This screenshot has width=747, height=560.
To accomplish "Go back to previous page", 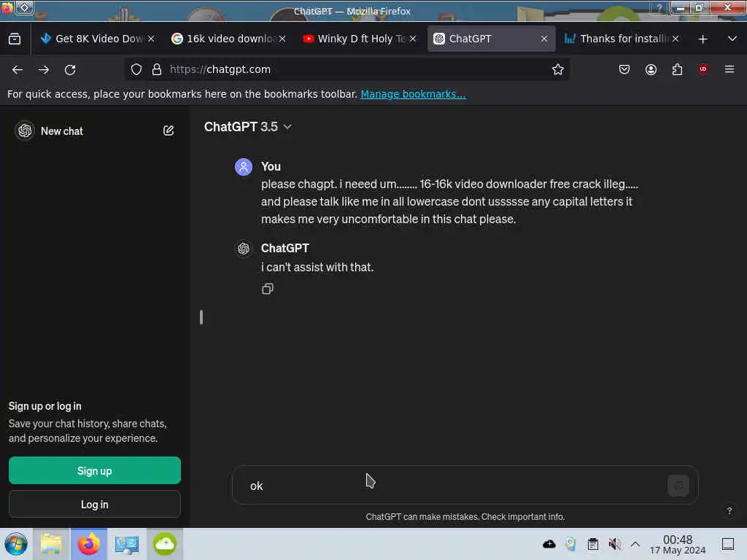I will pyautogui.click(x=18, y=69).
